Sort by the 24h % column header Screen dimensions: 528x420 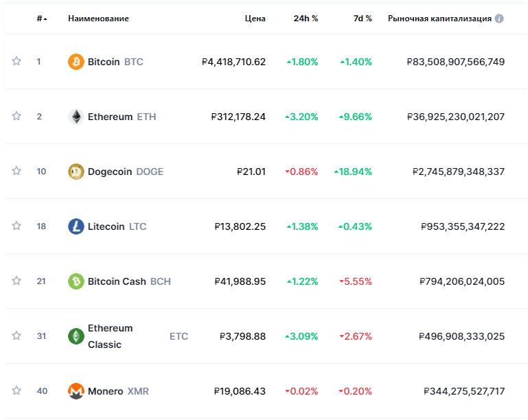tap(306, 19)
